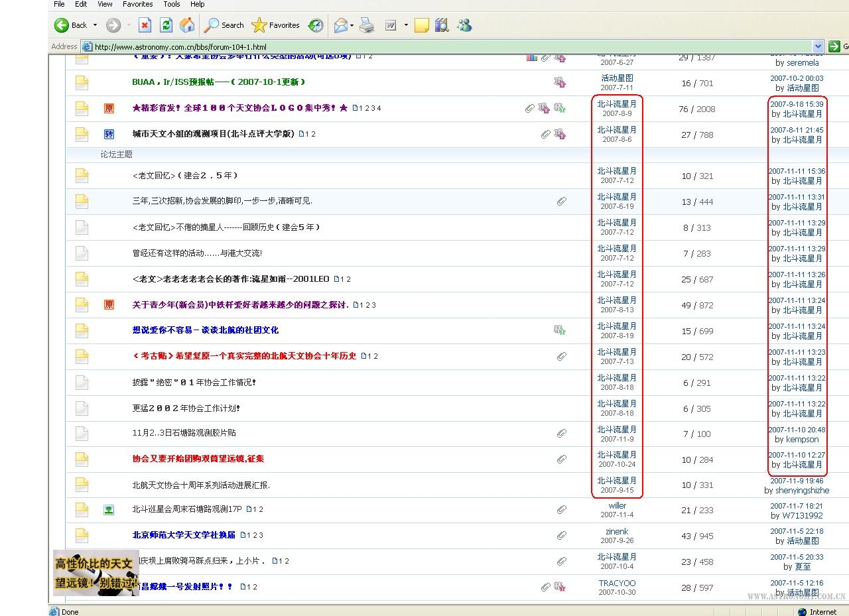Click paperclip icon on 11月2..3日石塘路 row

[x=562, y=433]
